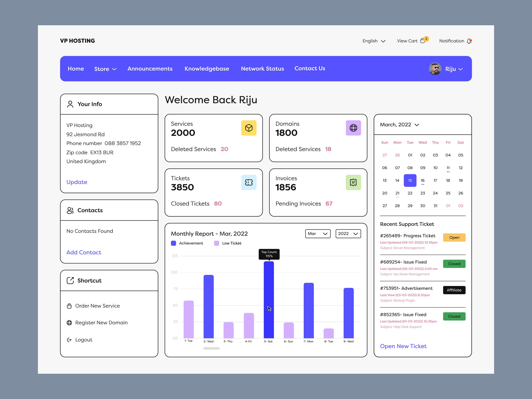Click the blue Tickets icon
Image resolution: width=532 pixels, height=399 pixels.
tap(249, 183)
